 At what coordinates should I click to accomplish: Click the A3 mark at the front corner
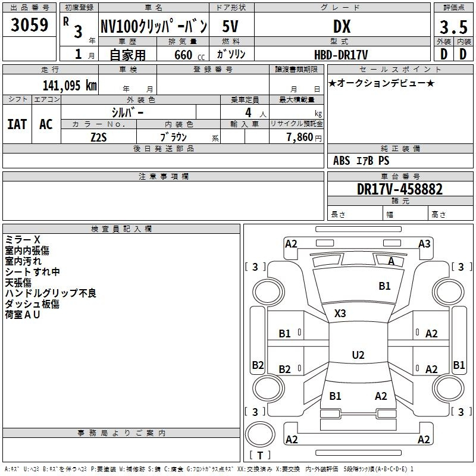[424, 243]
